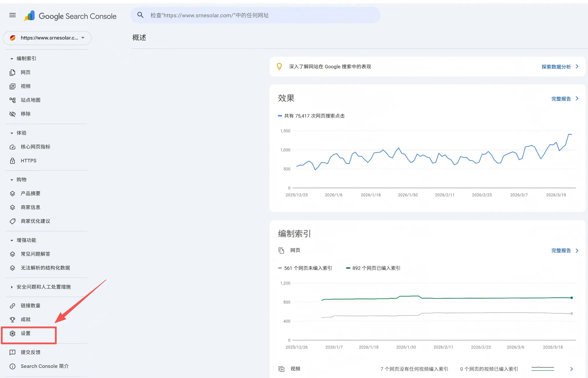
Task: Click the video icon in the 视频 row
Action: pyautogui.click(x=281, y=369)
